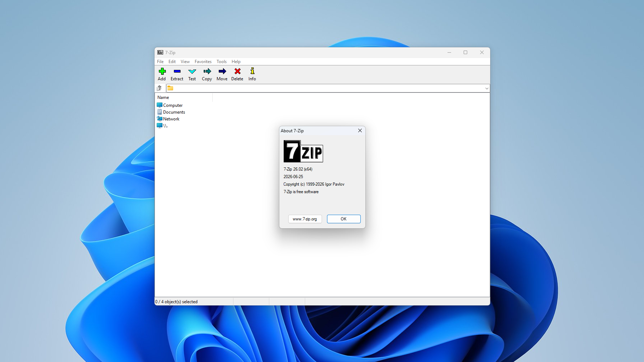
Task: Click the Move toolbar icon
Action: (222, 71)
